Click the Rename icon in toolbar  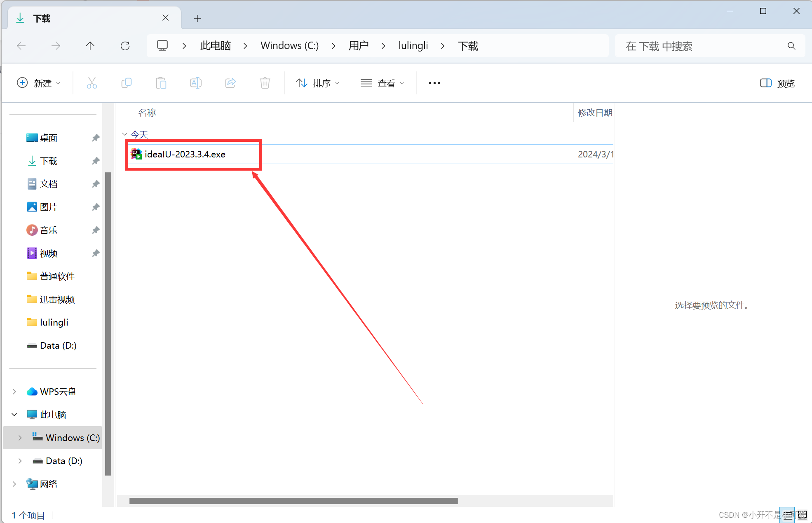195,83
